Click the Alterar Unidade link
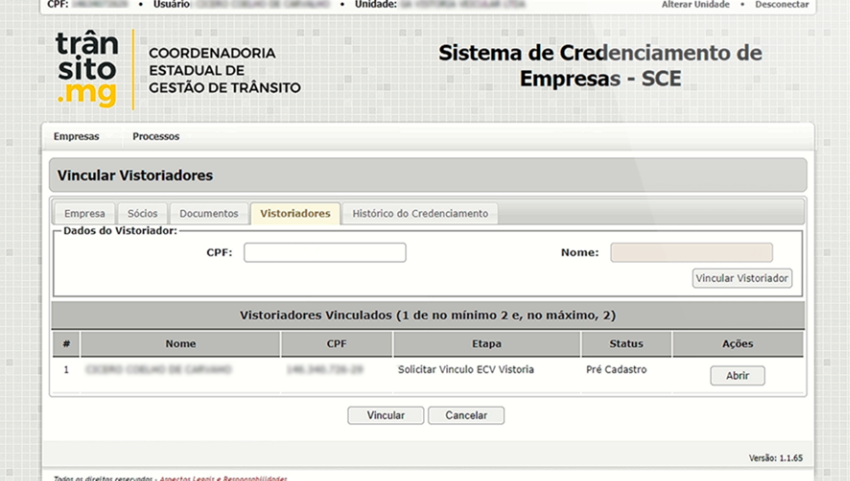Image resolution: width=850 pixels, height=481 pixels. point(696,4)
